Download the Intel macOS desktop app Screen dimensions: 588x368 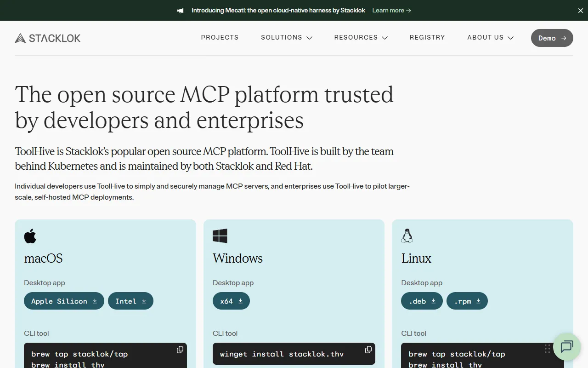tap(130, 301)
